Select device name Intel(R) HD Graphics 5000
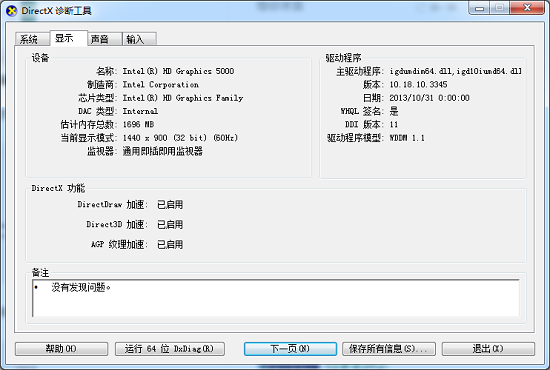This screenshot has width=550, height=370. click(178, 71)
